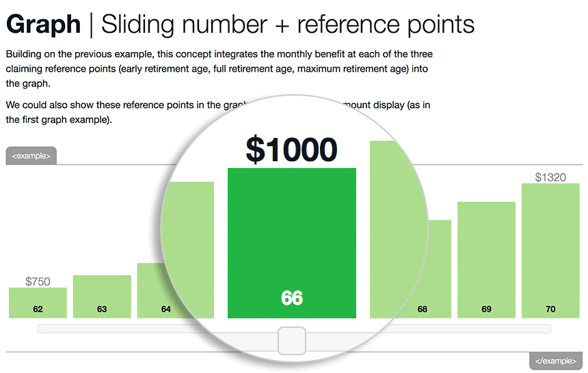The width and height of the screenshot is (588, 373).
Task: Click the highlighted age 66 bar
Action: (x=292, y=243)
